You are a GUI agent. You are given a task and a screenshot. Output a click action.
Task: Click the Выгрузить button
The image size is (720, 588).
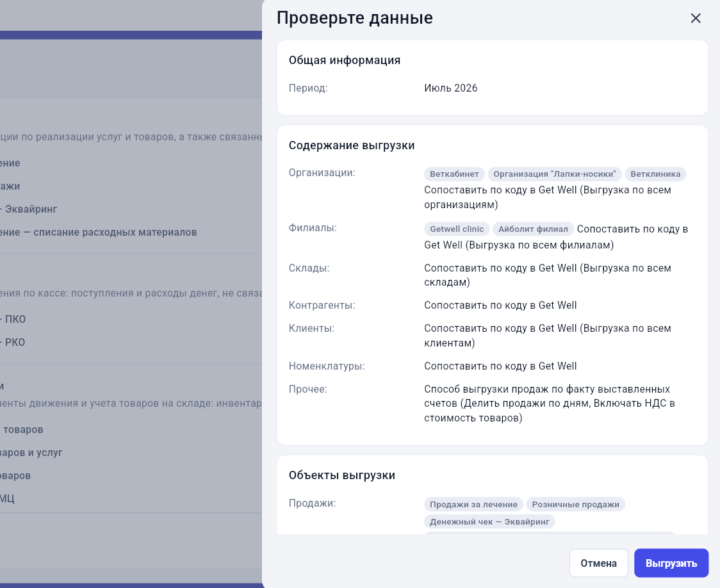tap(671, 563)
